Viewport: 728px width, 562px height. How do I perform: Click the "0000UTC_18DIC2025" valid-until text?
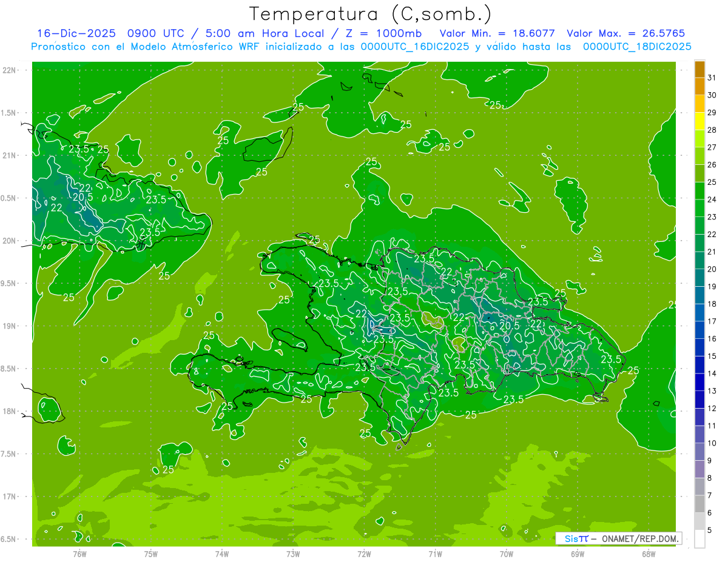[637, 47]
